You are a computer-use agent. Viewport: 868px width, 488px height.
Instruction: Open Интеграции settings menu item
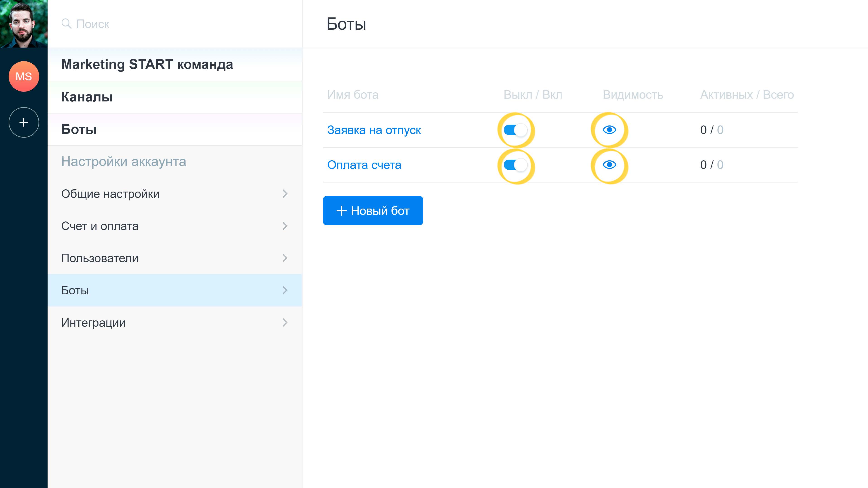pos(94,323)
